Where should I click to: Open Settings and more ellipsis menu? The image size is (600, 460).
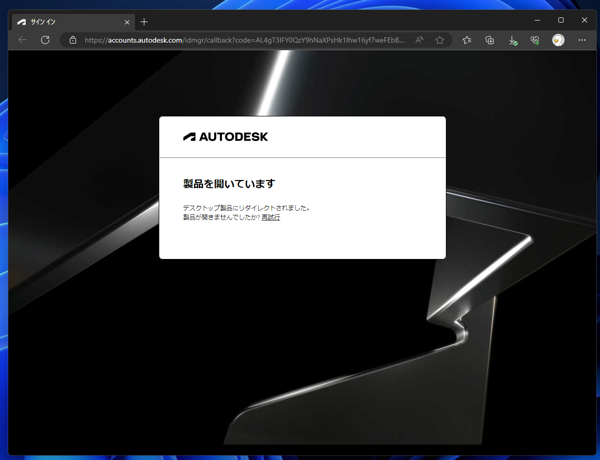pyautogui.click(x=582, y=40)
